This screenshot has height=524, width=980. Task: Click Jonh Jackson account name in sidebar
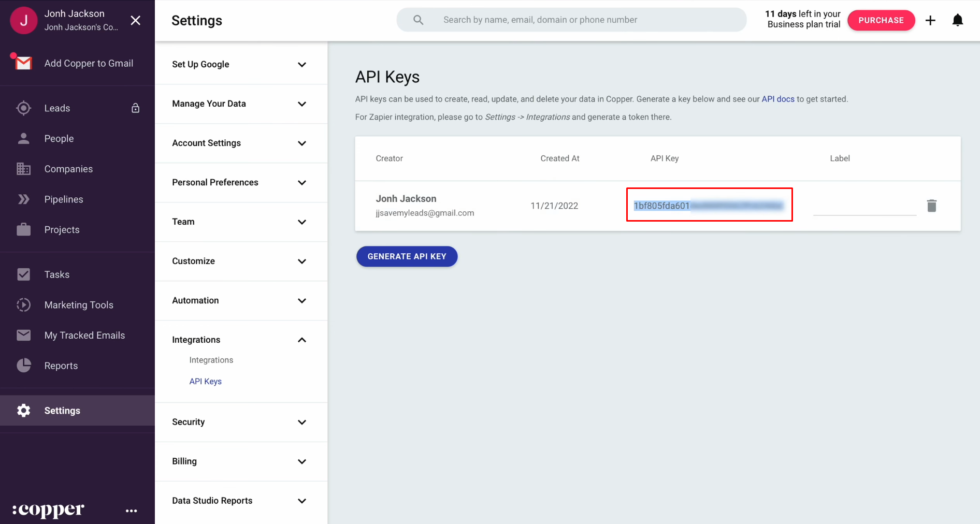[x=74, y=13]
